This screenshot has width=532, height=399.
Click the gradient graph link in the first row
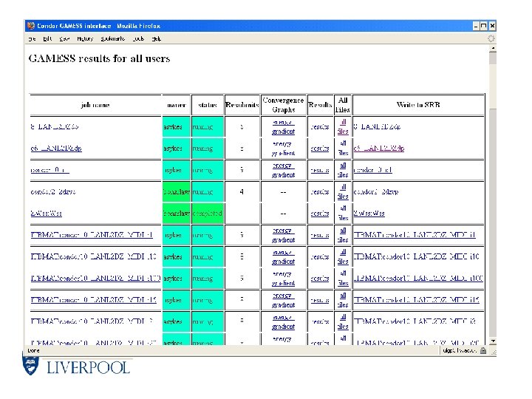click(x=283, y=132)
